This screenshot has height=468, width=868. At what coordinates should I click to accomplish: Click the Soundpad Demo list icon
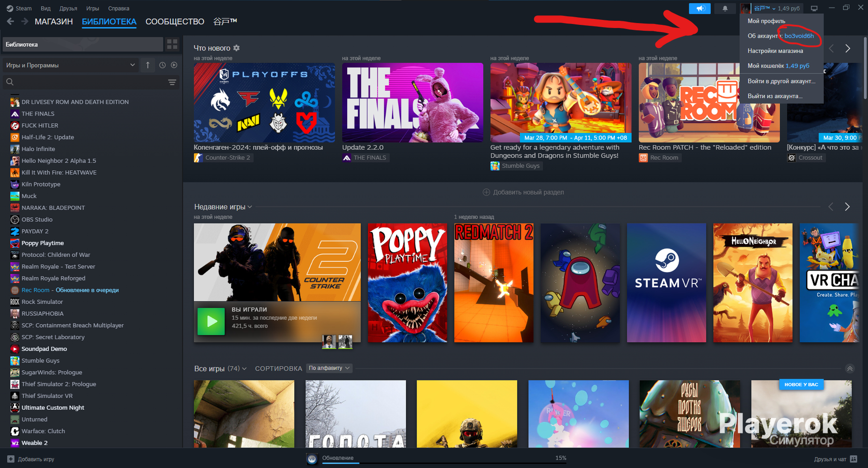click(15, 349)
